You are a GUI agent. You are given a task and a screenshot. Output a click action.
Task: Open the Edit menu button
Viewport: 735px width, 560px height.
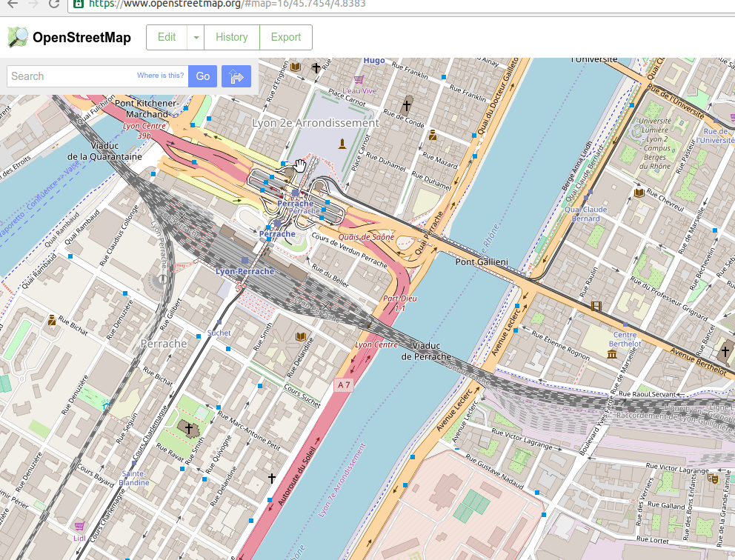[x=167, y=38]
